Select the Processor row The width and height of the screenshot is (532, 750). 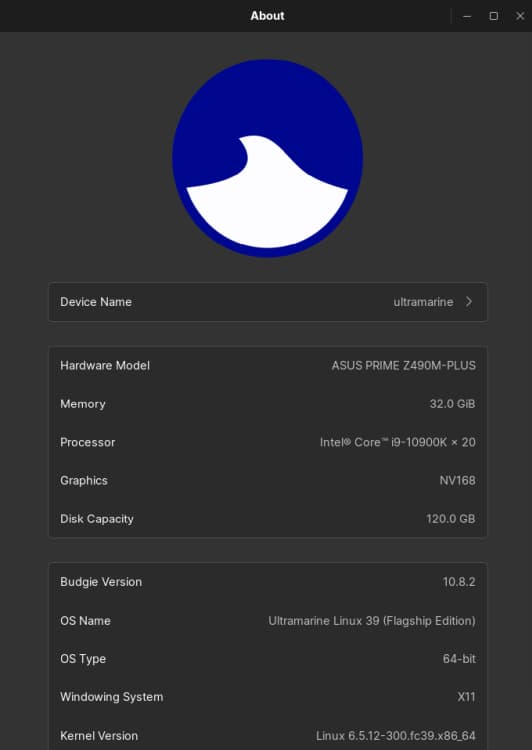point(268,442)
